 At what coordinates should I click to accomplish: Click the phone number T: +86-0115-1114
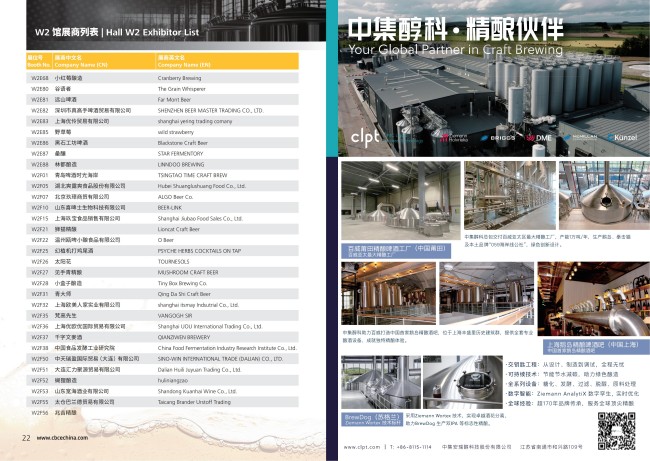410,447
